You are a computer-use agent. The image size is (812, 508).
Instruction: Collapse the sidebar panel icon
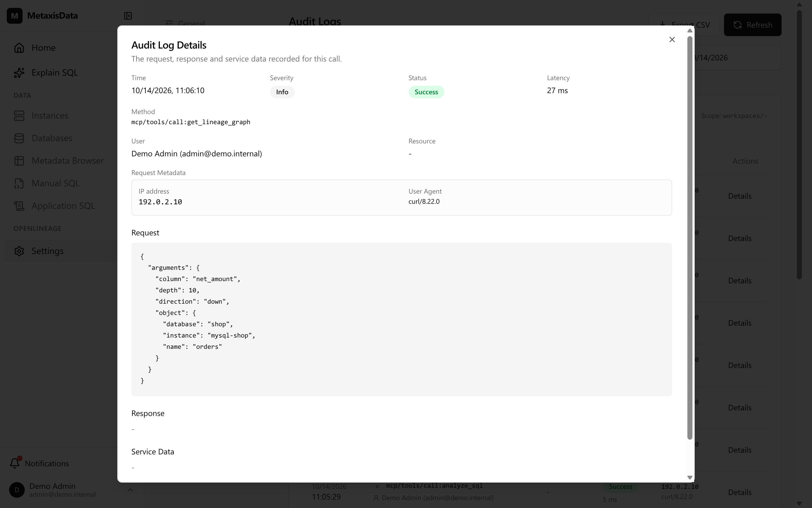(128, 16)
